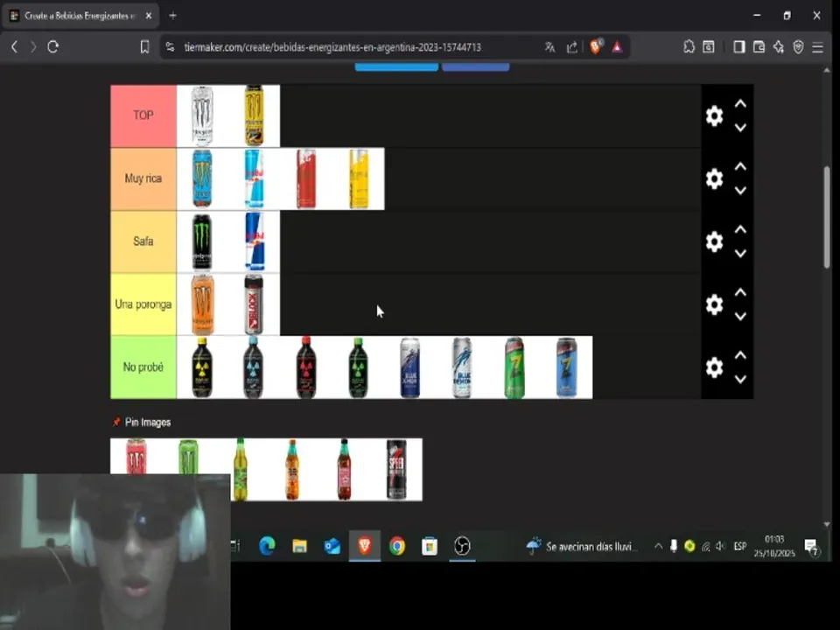Click the Una poronga tier label
The width and height of the screenshot is (840, 630).
(143, 304)
